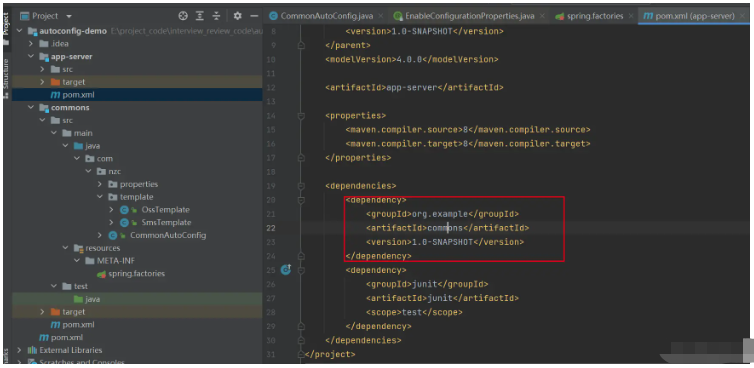
Task: Expand app-server src folder
Action: coord(42,69)
